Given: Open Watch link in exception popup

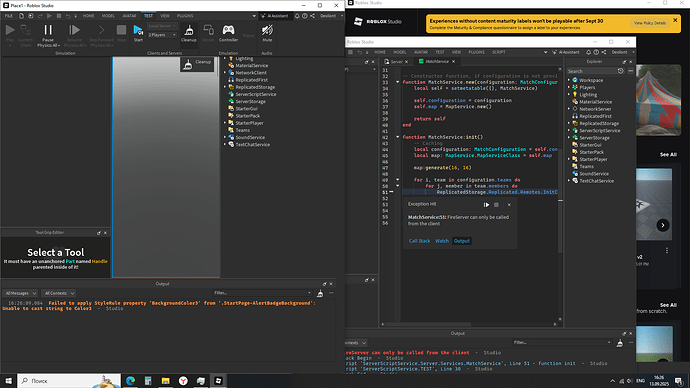Looking at the screenshot, I should (442, 241).
